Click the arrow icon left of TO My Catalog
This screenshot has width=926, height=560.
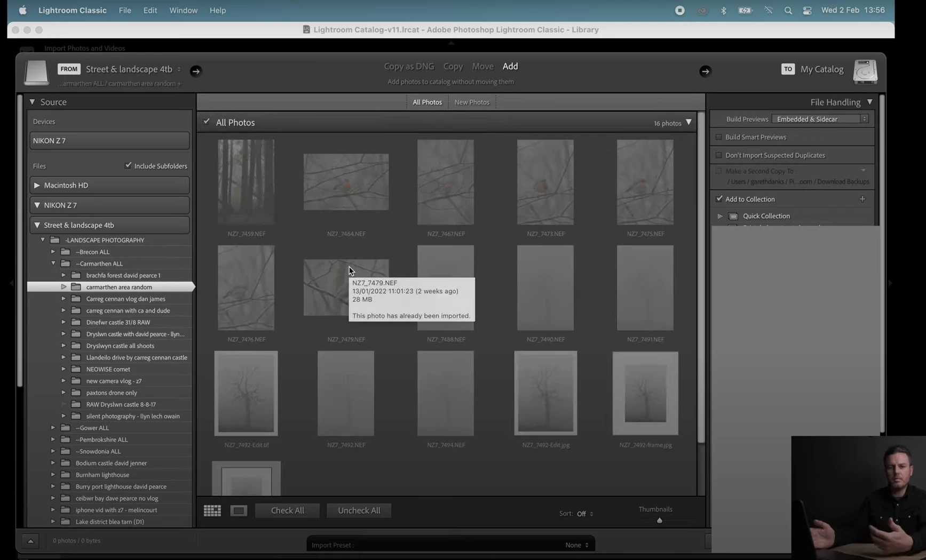(705, 71)
